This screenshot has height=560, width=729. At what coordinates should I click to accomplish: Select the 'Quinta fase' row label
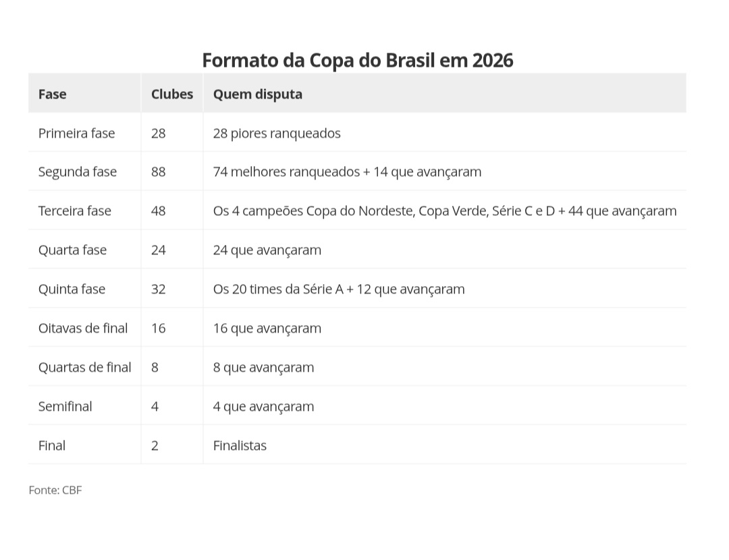click(x=72, y=289)
